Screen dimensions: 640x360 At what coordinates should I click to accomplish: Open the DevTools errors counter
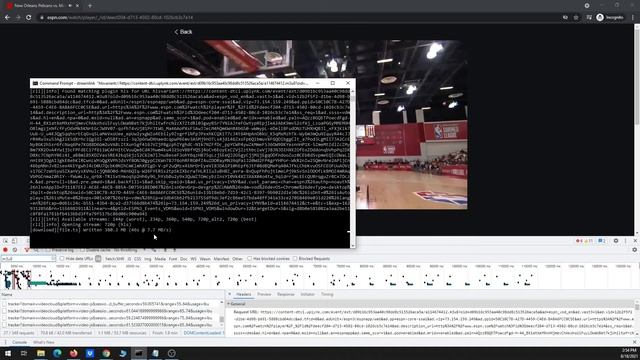pos(579,241)
